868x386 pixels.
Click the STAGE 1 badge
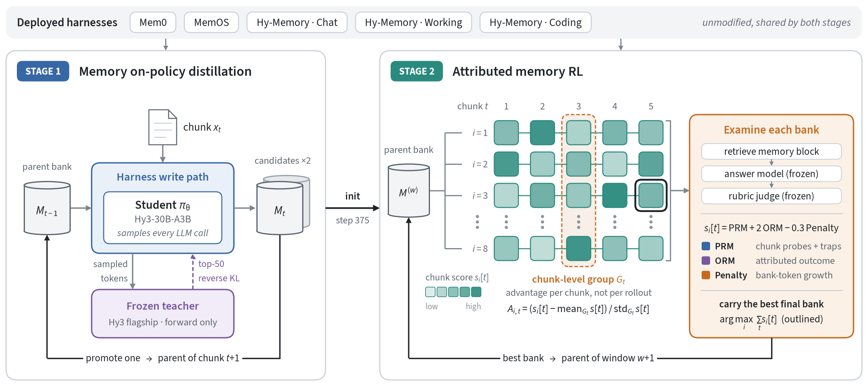tap(43, 71)
